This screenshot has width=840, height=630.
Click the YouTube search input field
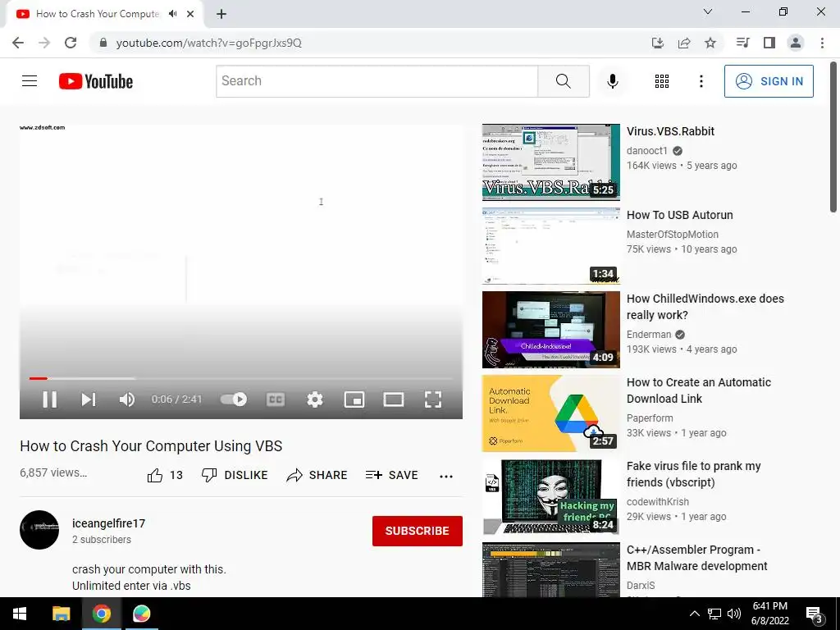377,81
